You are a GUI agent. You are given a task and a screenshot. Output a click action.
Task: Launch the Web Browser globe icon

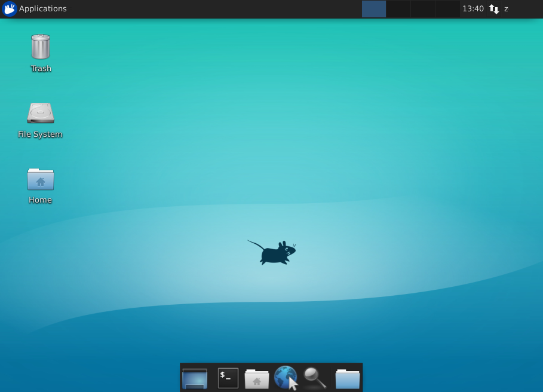coord(286,378)
